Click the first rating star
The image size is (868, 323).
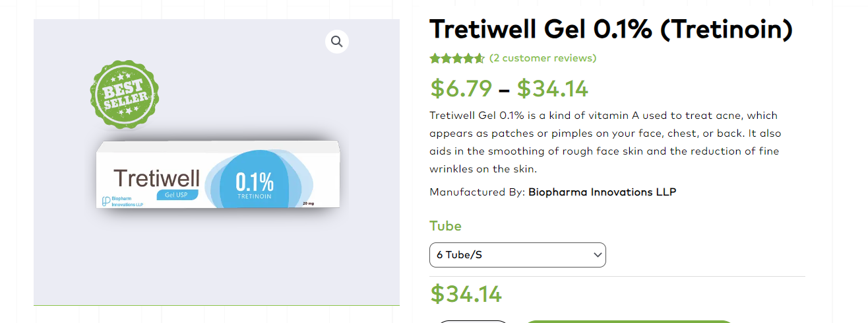435,58
